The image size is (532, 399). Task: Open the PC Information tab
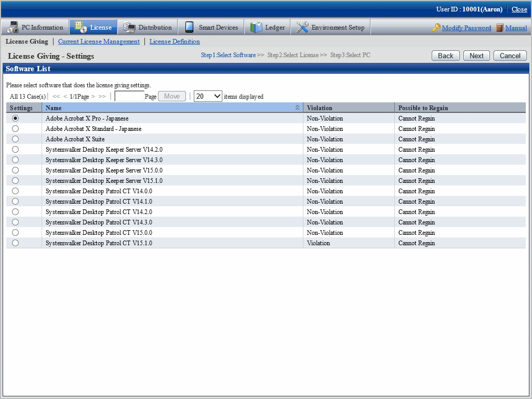(35, 27)
